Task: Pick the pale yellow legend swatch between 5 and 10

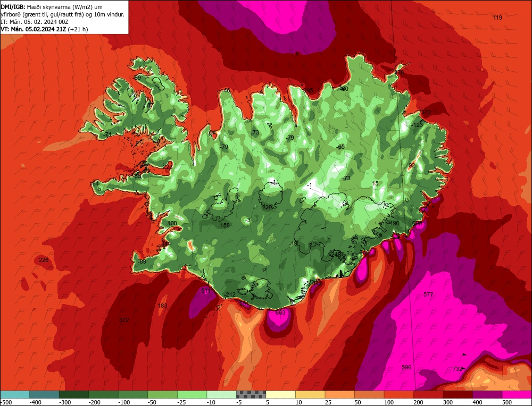Action: click(280, 394)
